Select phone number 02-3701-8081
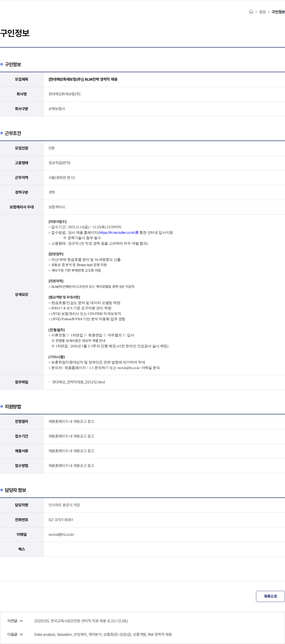Screen dimensions: 285x644 click(x=61, y=520)
